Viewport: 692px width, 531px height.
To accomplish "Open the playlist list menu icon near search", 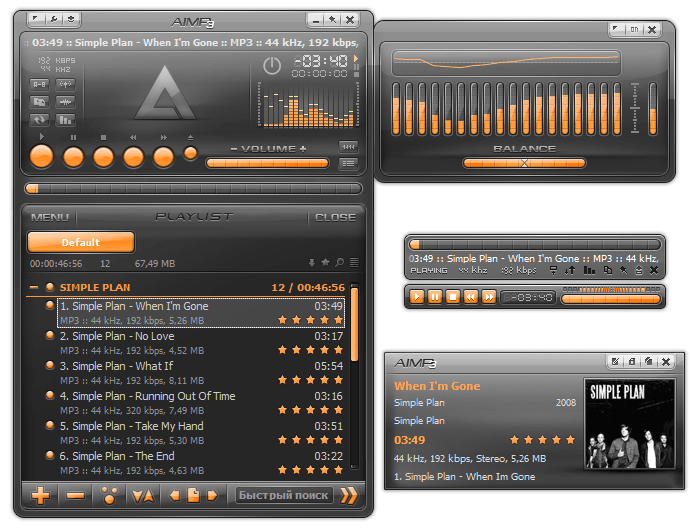I will tap(354, 263).
